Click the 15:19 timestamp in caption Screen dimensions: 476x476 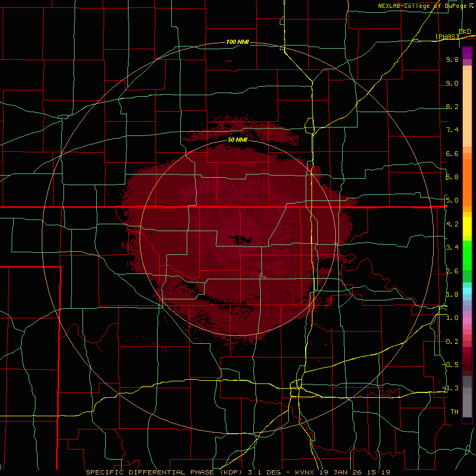click(380, 472)
